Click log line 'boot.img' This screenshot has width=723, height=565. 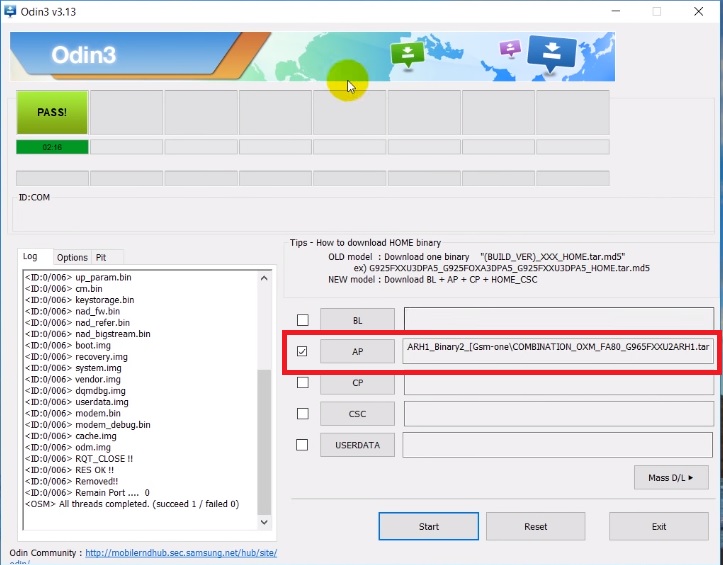click(x=67, y=345)
